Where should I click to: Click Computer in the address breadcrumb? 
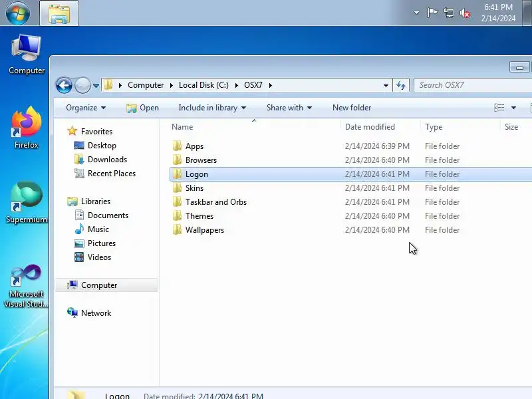tap(146, 85)
